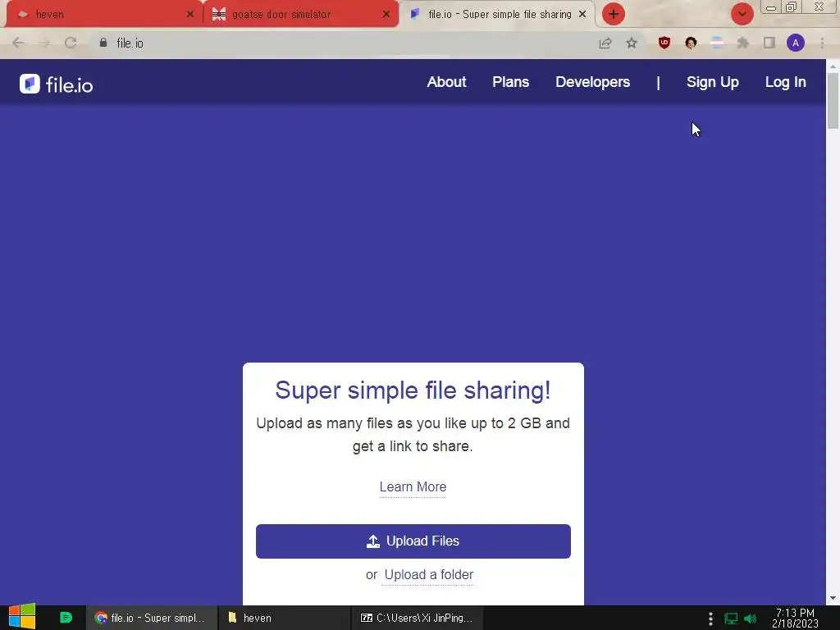Click the Super simple file sharing! heading
This screenshot has width=840, height=630.
pyautogui.click(x=413, y=390)
